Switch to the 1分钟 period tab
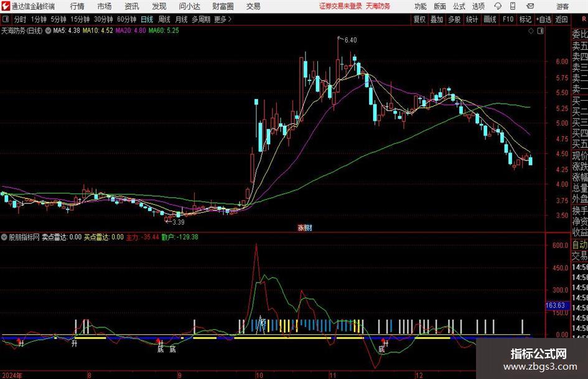 [39, 19]
